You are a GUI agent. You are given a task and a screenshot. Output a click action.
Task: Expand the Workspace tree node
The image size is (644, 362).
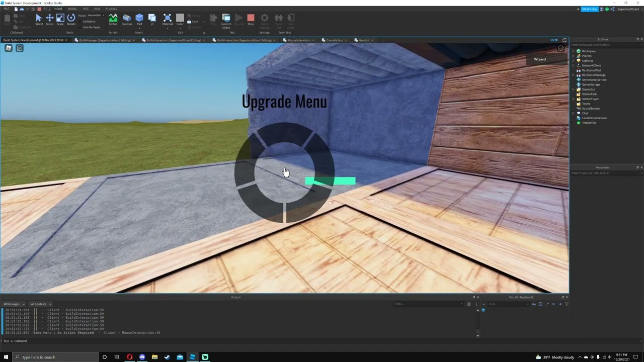coord(573,51)
